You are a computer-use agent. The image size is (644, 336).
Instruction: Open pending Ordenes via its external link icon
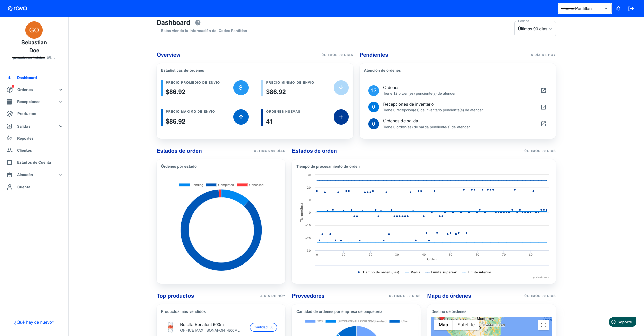tap(543, 90)
